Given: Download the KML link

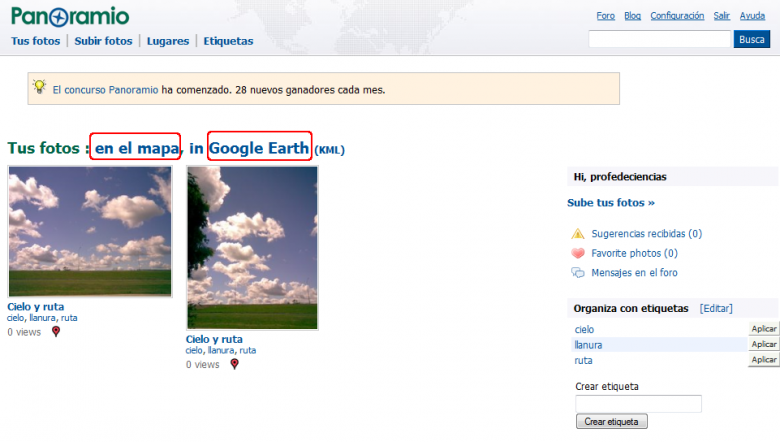Looking at the screenshot, I should coord(329,150).
